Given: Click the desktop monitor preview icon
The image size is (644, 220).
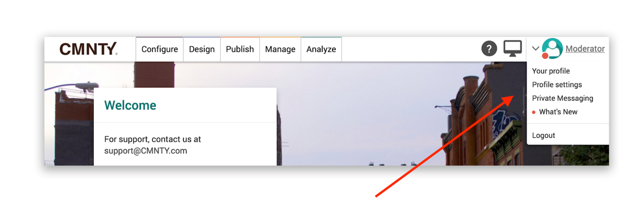Looking at the screenshot, I should point(513,48).
